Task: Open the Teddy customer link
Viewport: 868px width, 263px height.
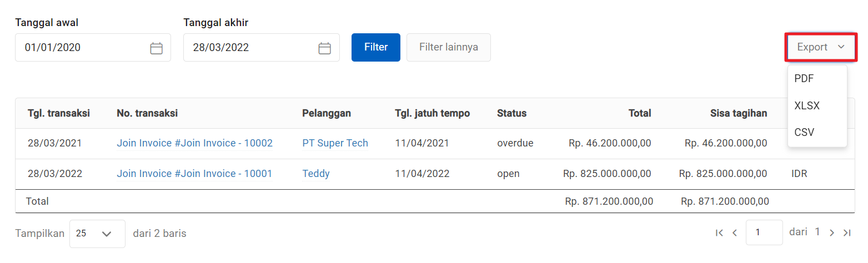Action: point(316,174)
